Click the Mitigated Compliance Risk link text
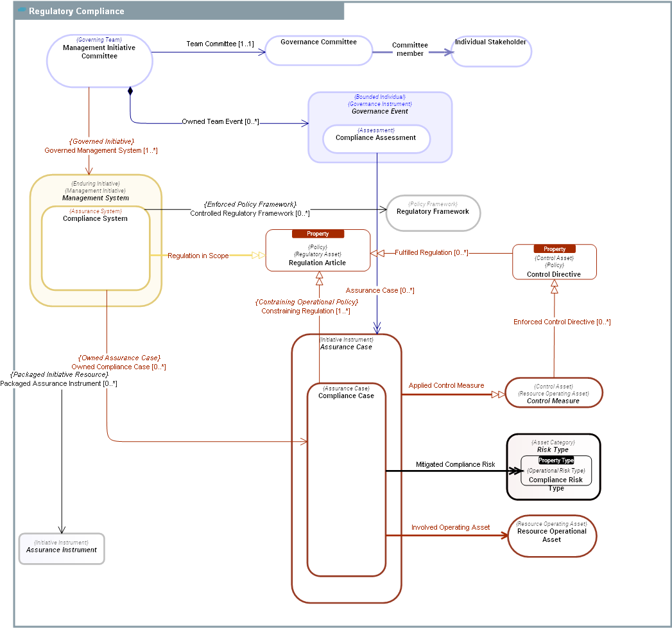Image resolution: width=672 pixels, height=628 pixels. click(x=456, y=464)
